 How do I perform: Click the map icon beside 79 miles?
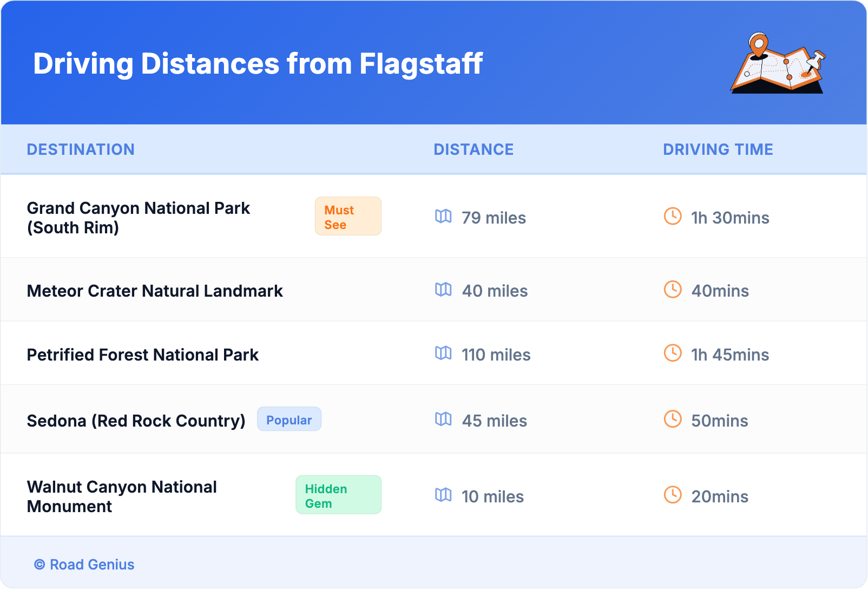pyautogui.click(x=443, y=217)
